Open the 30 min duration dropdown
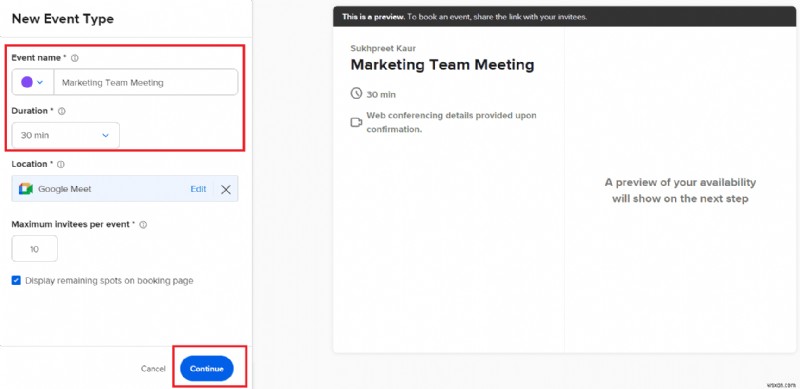The height and width of the screenshot is (389, 800). pyautogui.click(x=66, y=135)
